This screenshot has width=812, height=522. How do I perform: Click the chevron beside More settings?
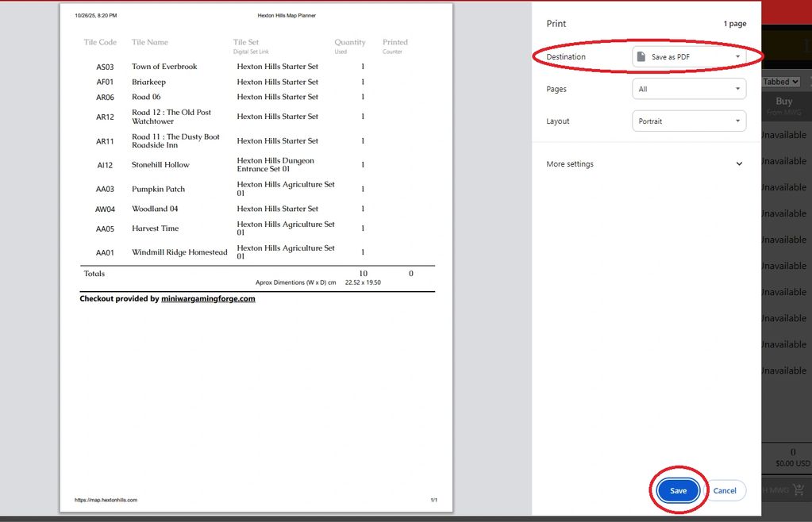[739, 164]
